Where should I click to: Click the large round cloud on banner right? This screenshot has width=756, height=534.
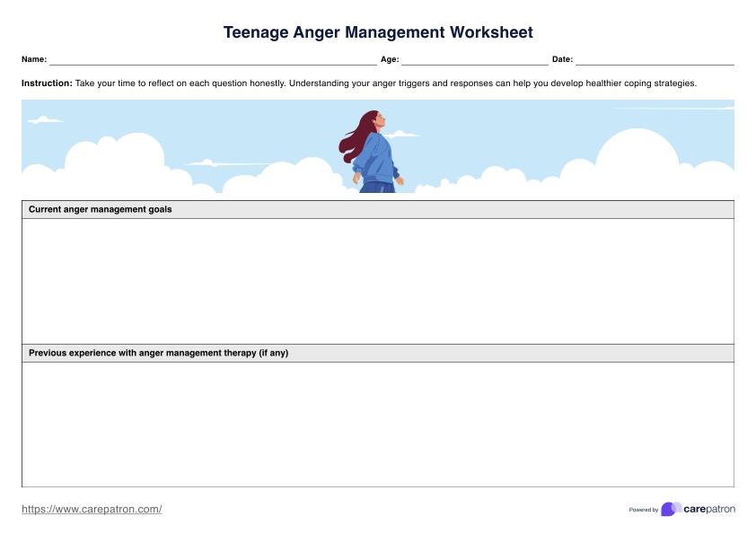(637, 154)
